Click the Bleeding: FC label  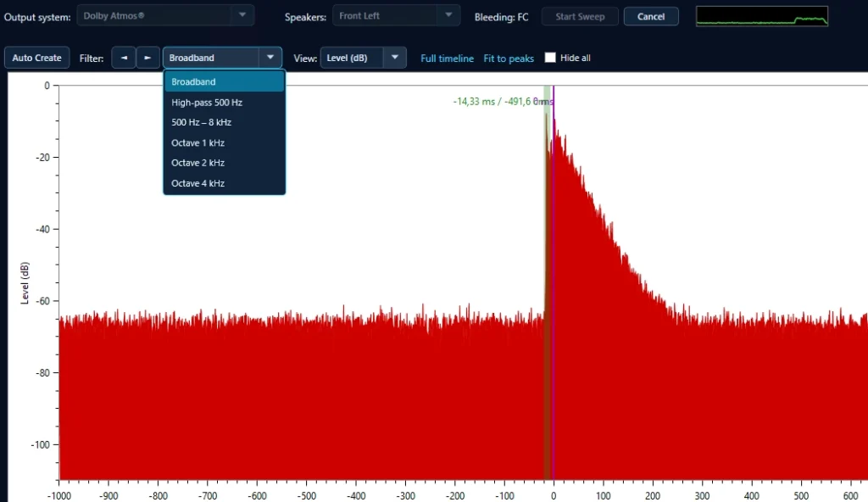click(502, 17)
